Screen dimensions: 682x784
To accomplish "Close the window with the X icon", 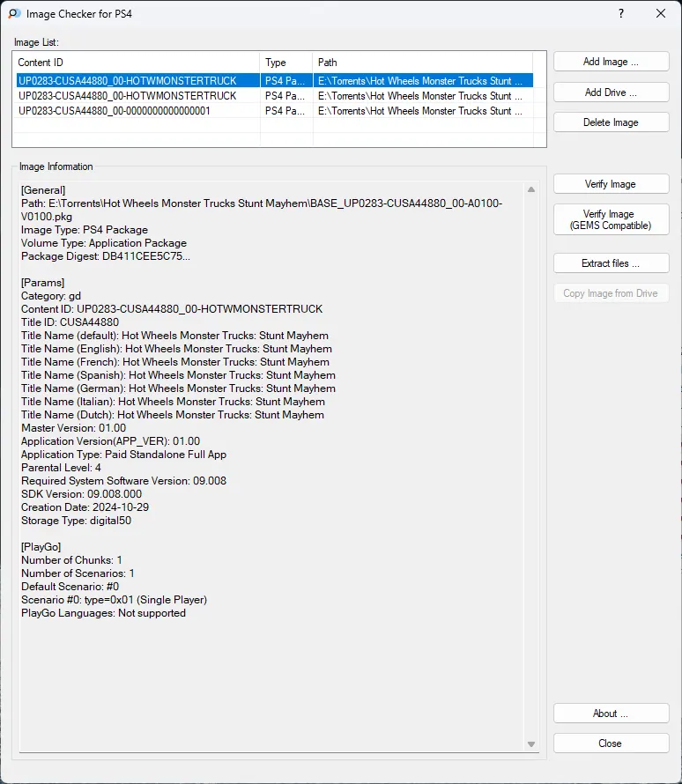I will [x=661, y=13].
